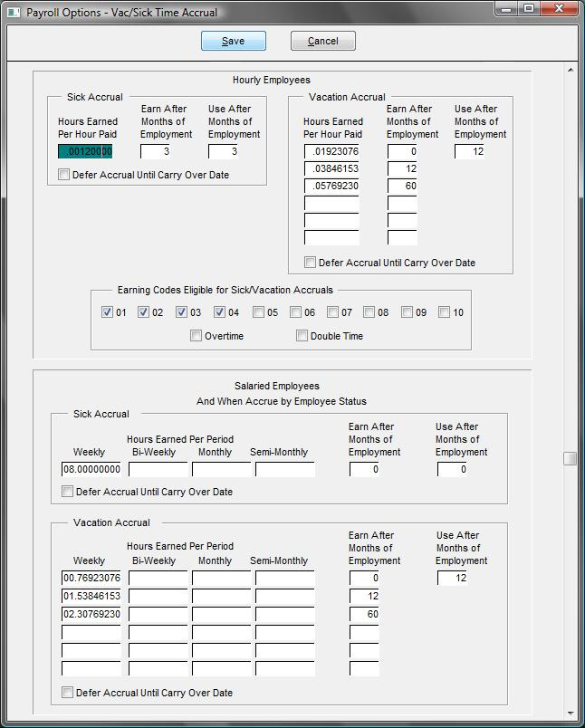Click the Save button
Viewport: 585px width, 728px height.
[x=234, y=41]
